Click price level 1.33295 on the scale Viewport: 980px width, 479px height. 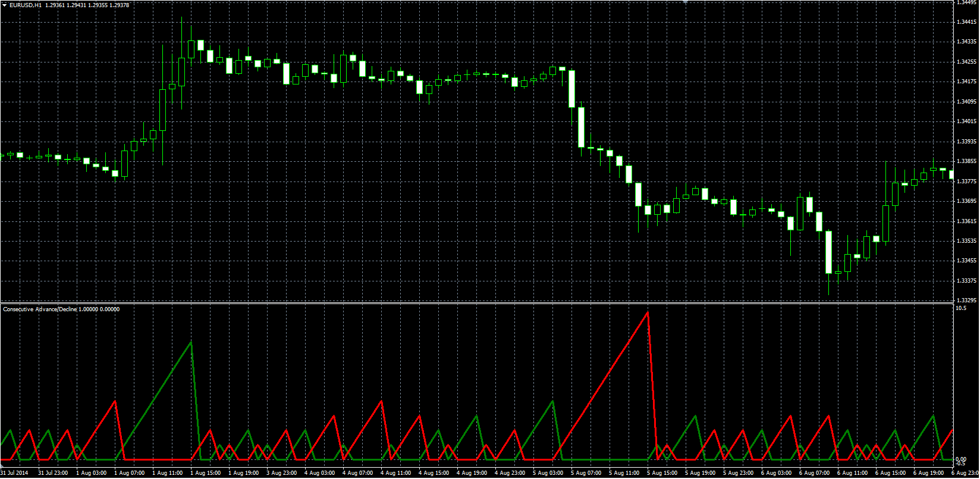coord(966,300)
